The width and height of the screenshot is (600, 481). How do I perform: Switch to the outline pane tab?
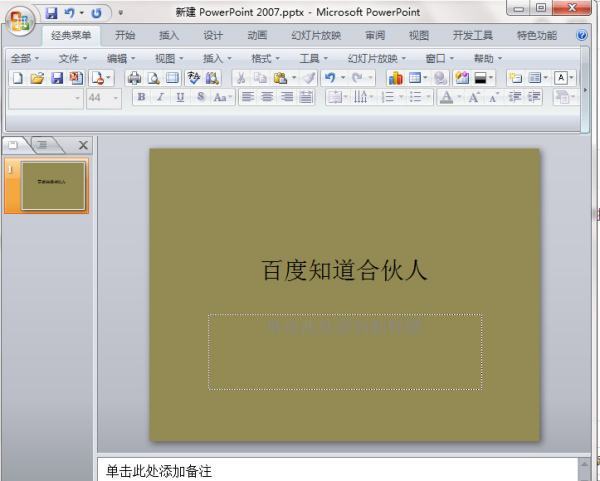(43, 145)
